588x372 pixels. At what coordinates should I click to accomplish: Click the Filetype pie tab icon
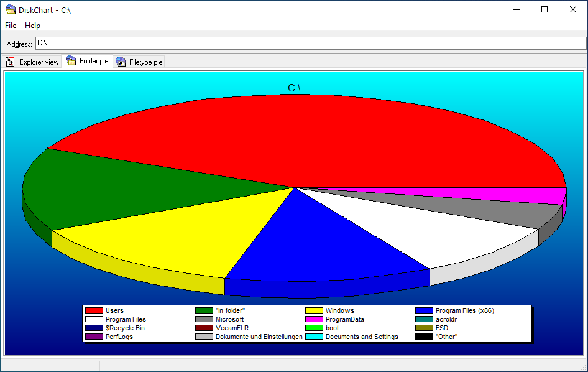click(121, 62)
